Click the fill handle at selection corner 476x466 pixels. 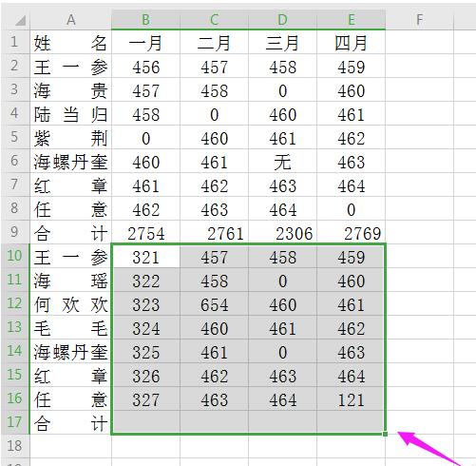(x=385, y=434)
